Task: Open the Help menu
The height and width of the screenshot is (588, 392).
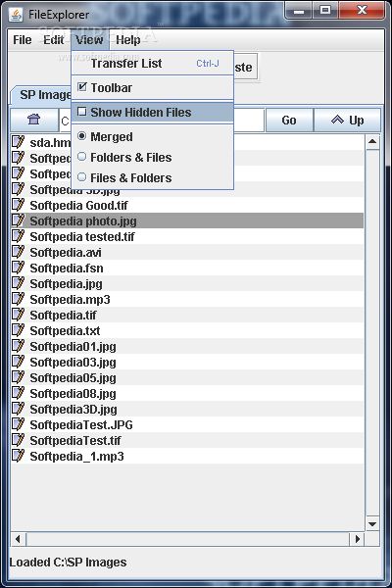Action: tap(128, 40)
